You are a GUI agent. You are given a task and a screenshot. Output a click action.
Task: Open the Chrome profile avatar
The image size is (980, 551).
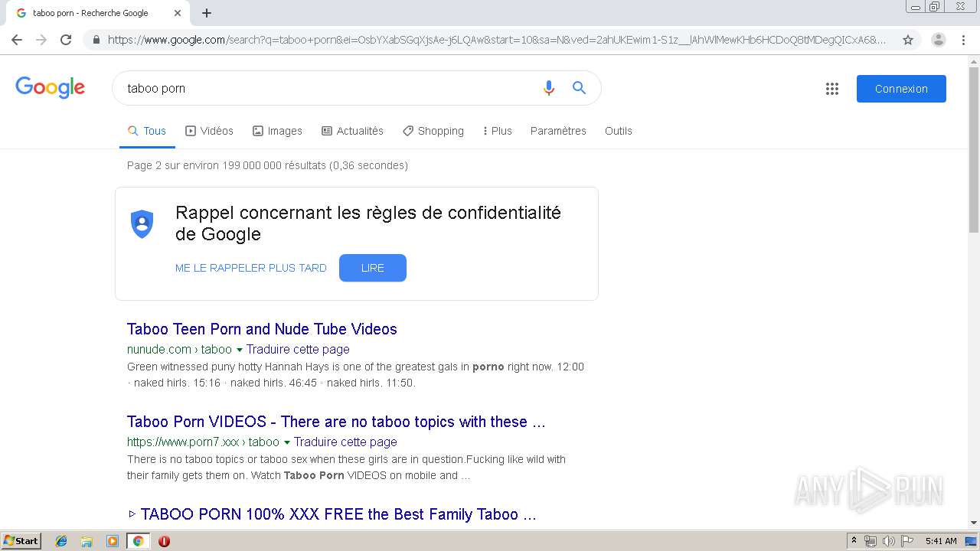point(938,40)
